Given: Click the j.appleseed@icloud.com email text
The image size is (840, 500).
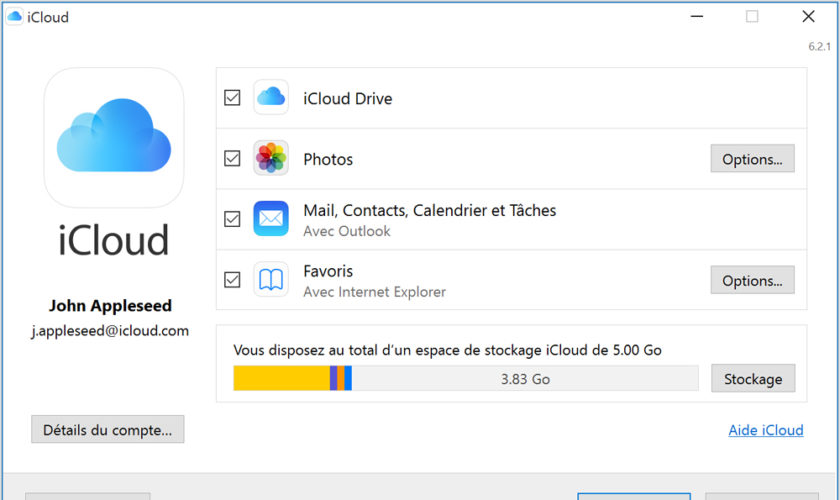Looking at the screenshot, I should click(x=111, y=331).
